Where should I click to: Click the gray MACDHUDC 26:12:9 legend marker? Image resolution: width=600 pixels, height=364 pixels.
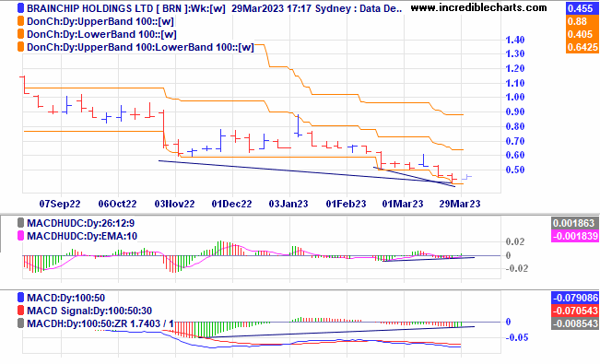(20, 223)
